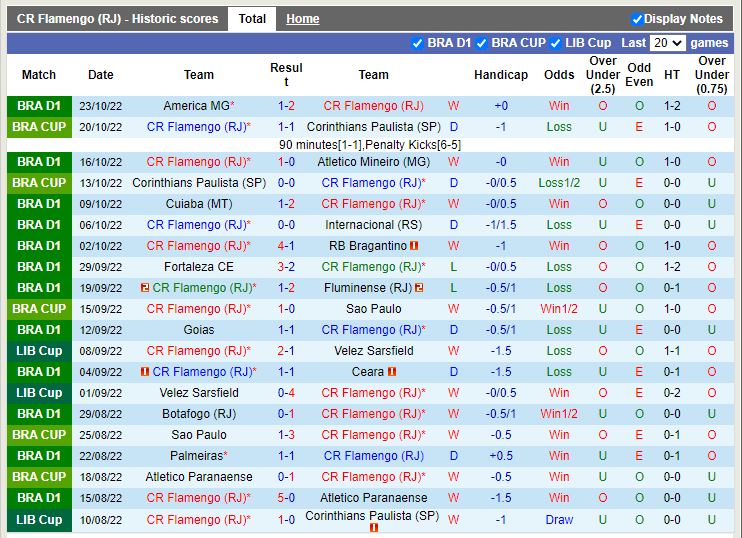The image size is (742, 538).
Task: Click the HT column header
Action: point(671,75)
